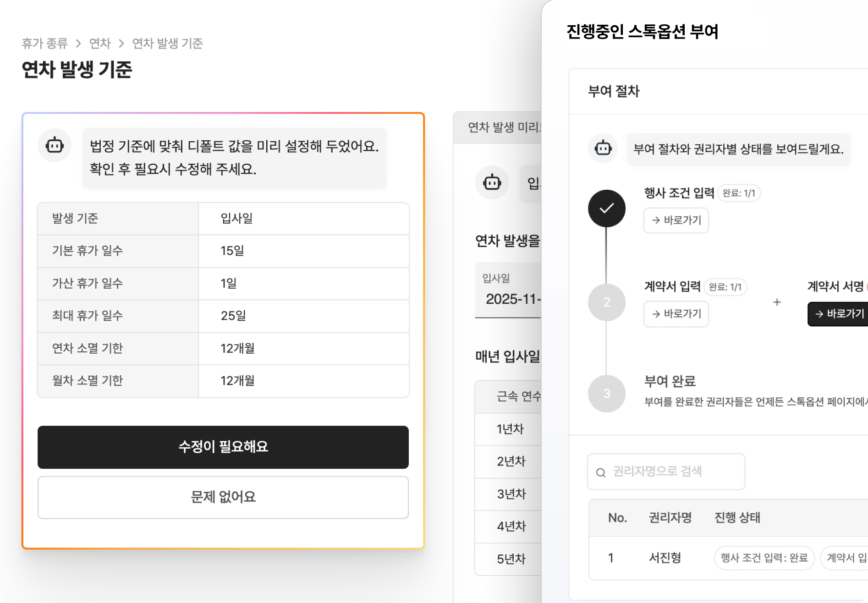Image resolution: width=868 pixels, height=603 pixels.
Task: Click the plus icon between 계약서 입력 and 계약서 서명
Action: pos(777,302)
